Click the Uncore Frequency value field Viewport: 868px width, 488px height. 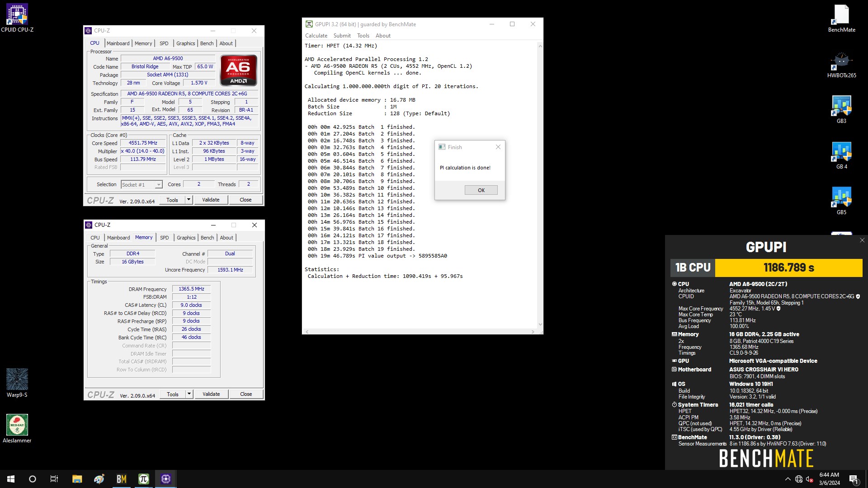point(230,270)
